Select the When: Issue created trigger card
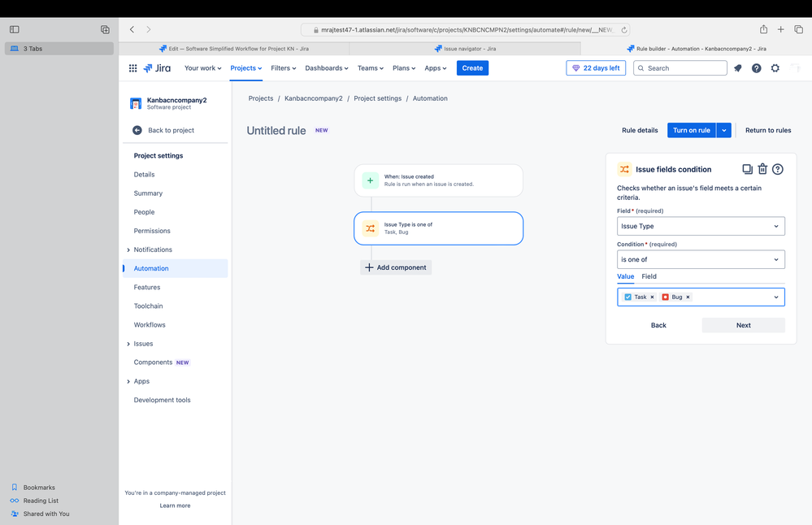The height and width of the screenshot is (525, 812). pyautogui.click(x=439, y=180)
